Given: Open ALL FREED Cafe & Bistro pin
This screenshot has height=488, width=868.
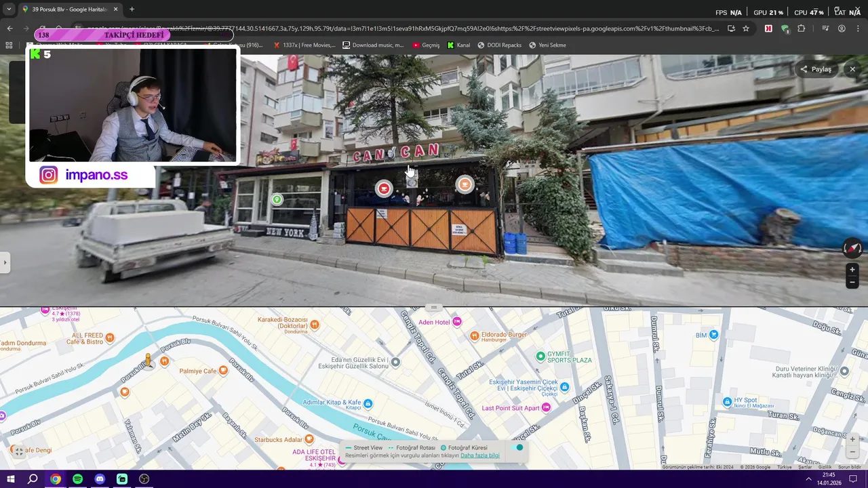Looking at the screenshot, I should point(110,338).
